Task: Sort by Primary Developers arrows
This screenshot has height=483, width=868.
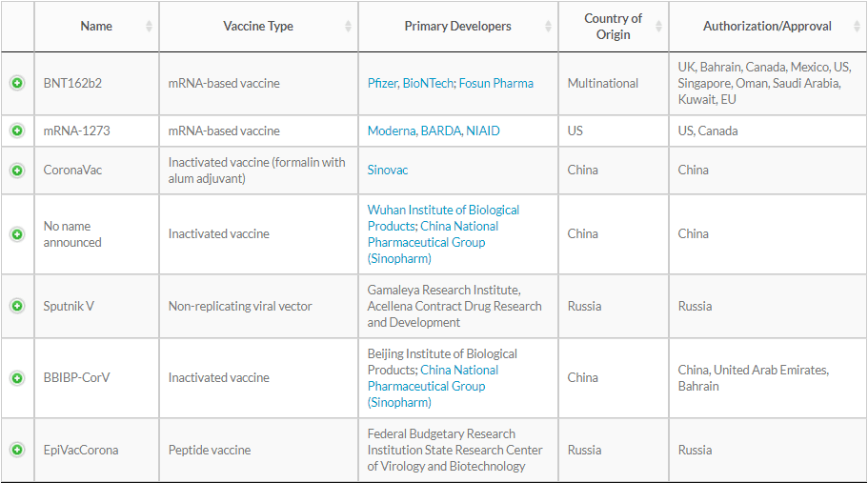Action: (548, 26)
